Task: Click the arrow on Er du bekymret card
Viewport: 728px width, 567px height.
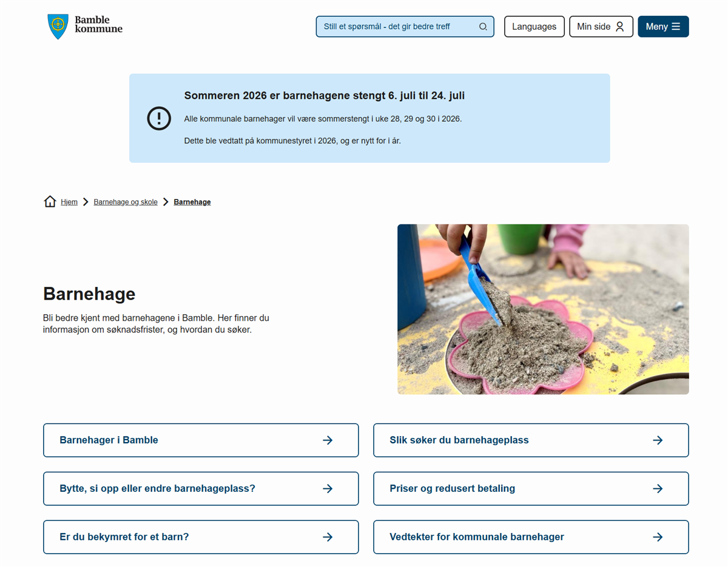Action: 328,537
